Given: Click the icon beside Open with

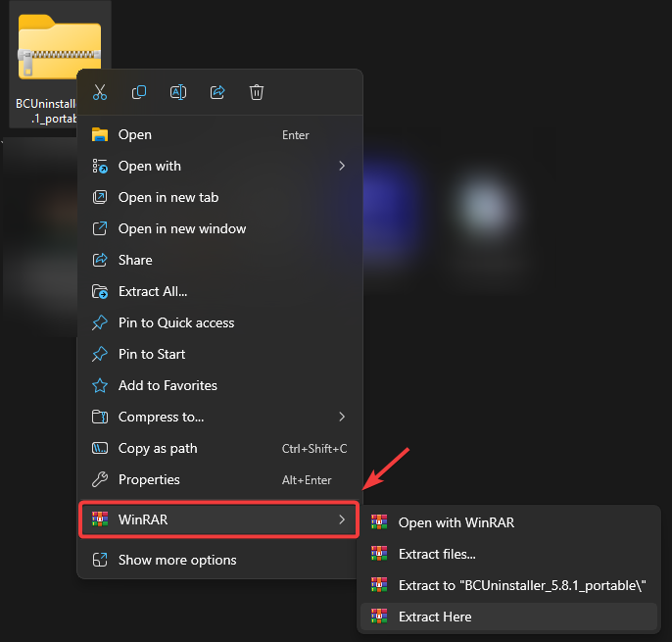Looking at the screenshot, I should [x=100, y=166].
